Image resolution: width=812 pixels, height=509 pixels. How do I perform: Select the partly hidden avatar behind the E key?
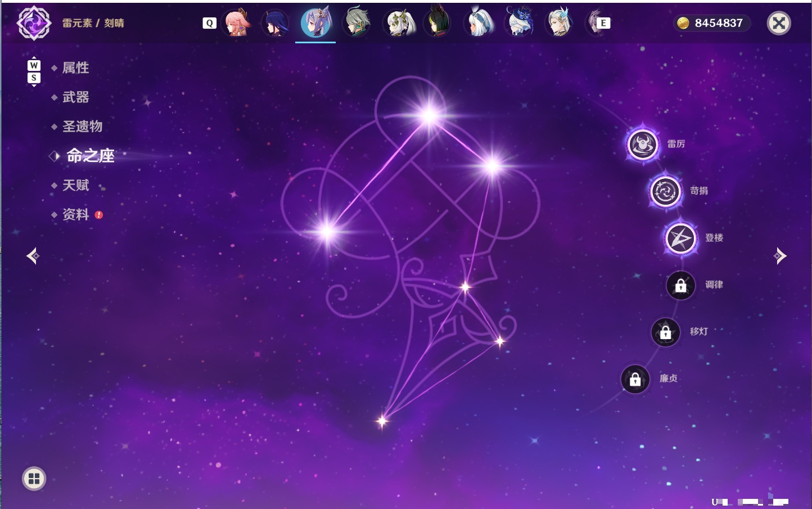click(x=593, y=23)
